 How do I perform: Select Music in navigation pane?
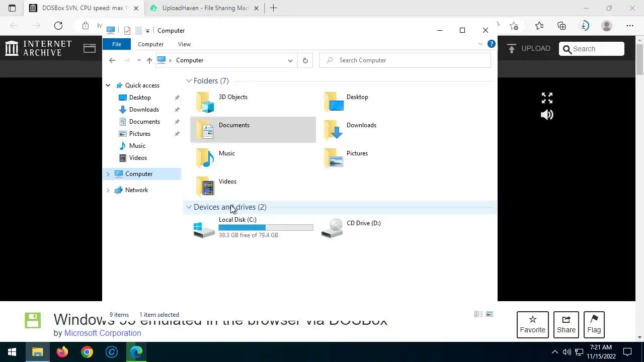tap(137, 146)
